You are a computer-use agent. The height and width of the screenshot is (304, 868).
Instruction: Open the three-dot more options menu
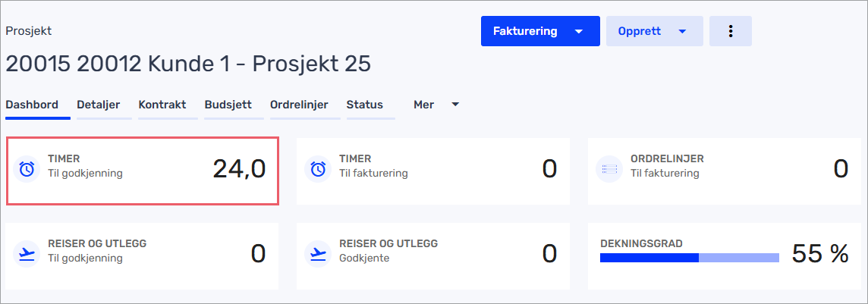tap(731, 31)
